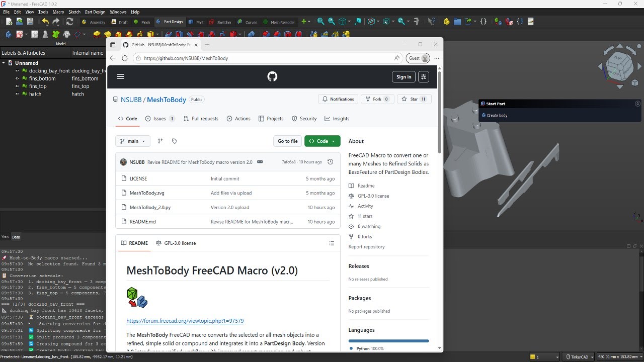Open the green Code dropdown button
The width and height of the screenshot is (644, 362).
click(x=323, y=141)
